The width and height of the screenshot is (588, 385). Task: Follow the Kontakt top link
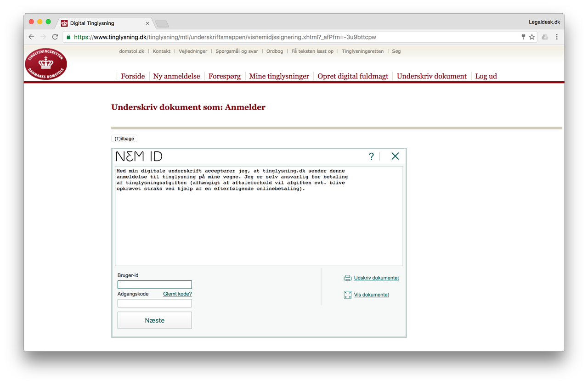pyautogui.click(x=162, y=51)
